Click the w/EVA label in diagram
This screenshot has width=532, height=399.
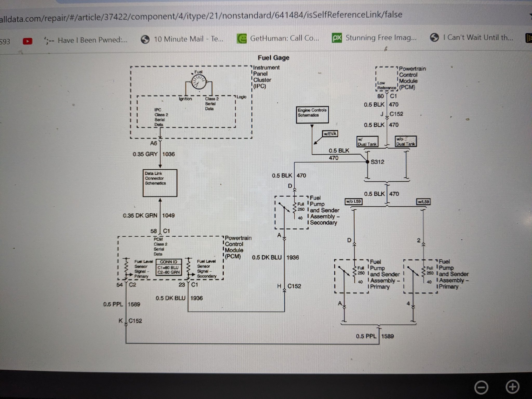[330, 134]
